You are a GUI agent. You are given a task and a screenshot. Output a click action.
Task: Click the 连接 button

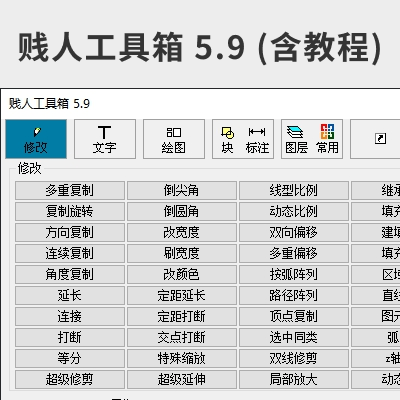[70, 316]
